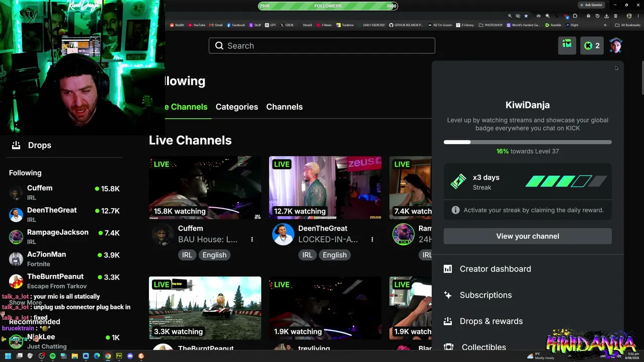
Task: Open Cuffem in the Following sidebar
Action: point(65,193)
